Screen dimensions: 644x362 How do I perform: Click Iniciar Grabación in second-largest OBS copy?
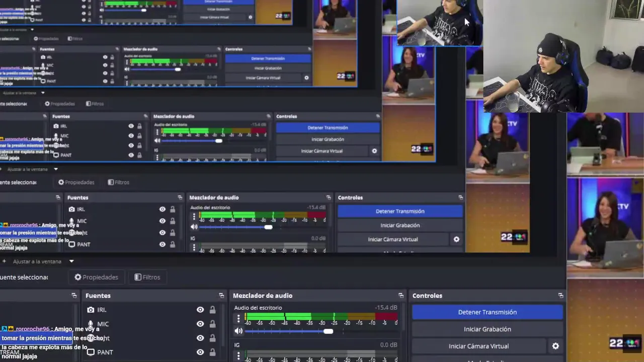[400, 225]
